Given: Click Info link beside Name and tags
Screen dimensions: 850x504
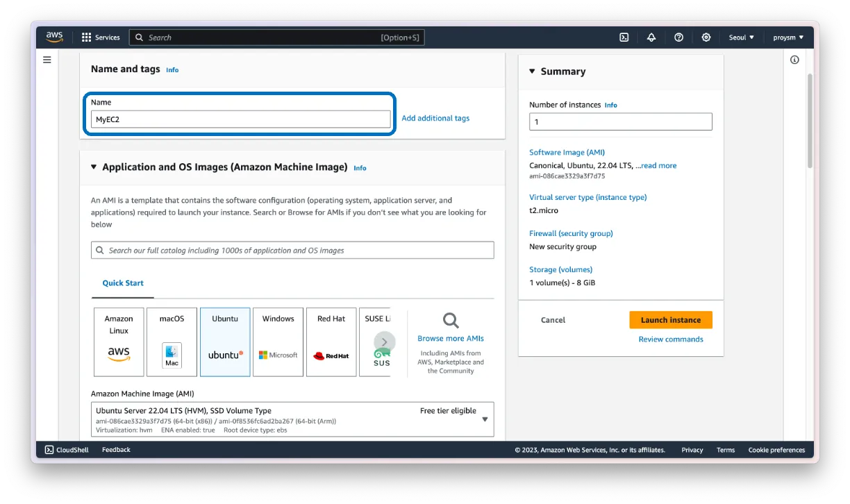Looking at the screenshot, I should point(172,70).
